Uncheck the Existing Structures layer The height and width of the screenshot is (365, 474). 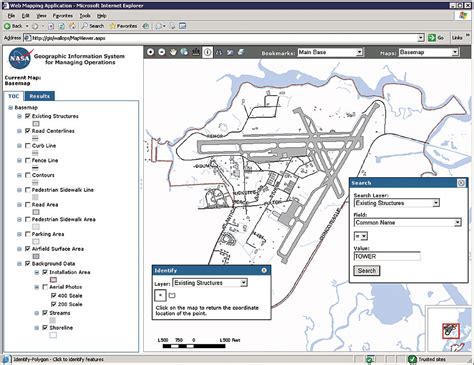coord(28,116)
